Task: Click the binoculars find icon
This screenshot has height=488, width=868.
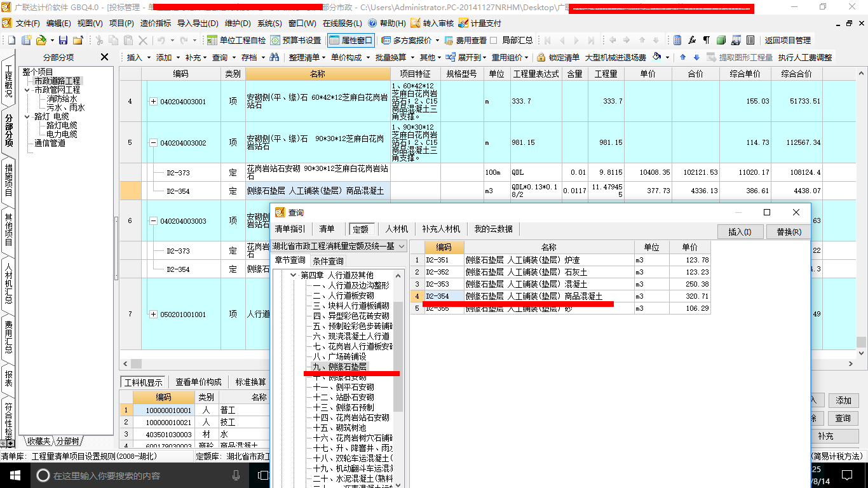Action: coord(275,57)
